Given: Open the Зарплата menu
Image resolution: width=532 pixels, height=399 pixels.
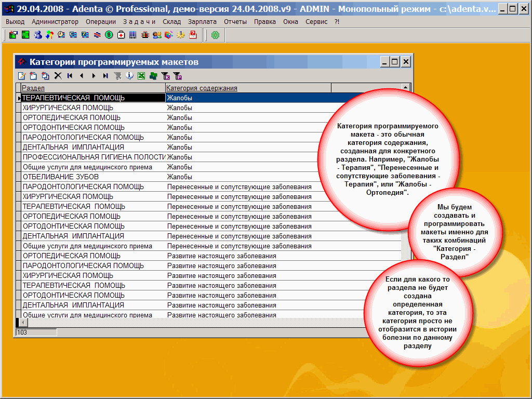Looking at the screenshot, I should [203, 22].
